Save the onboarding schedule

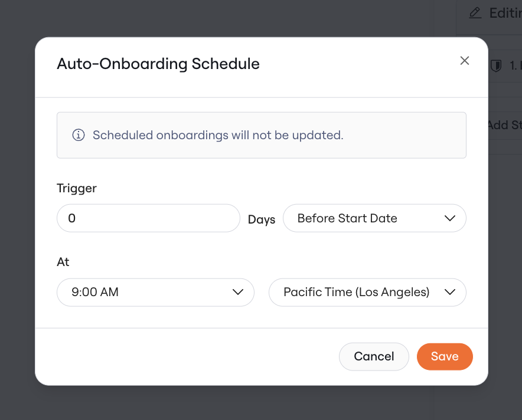coord(445,356)
